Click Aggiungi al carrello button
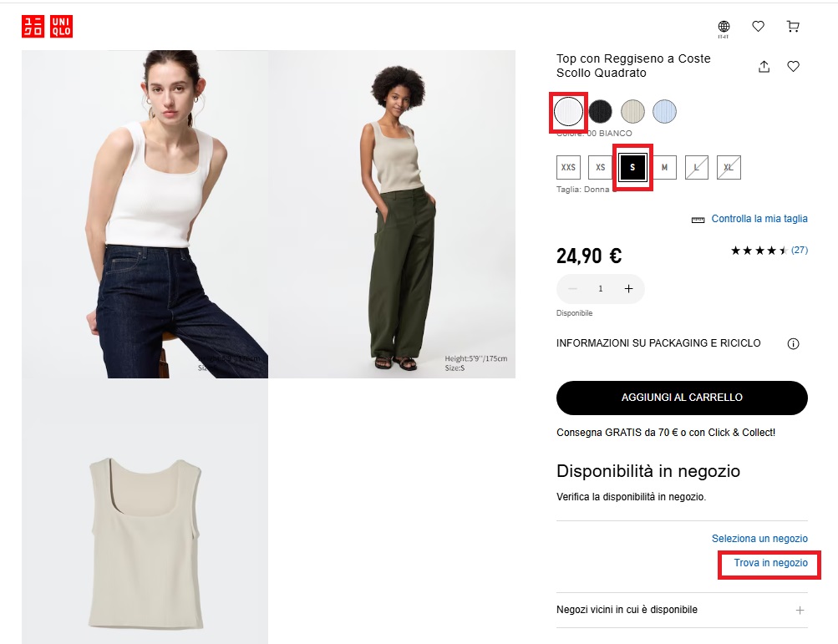 click(682, 398)
